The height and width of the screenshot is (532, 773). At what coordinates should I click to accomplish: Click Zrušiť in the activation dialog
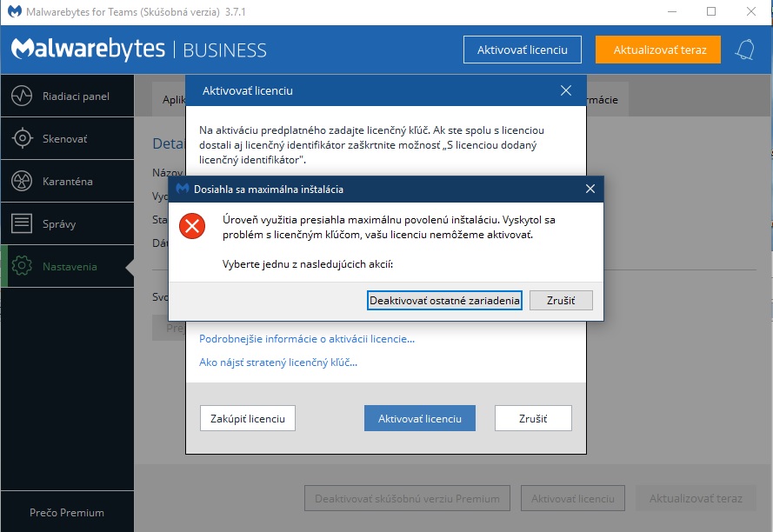(533, 418)
